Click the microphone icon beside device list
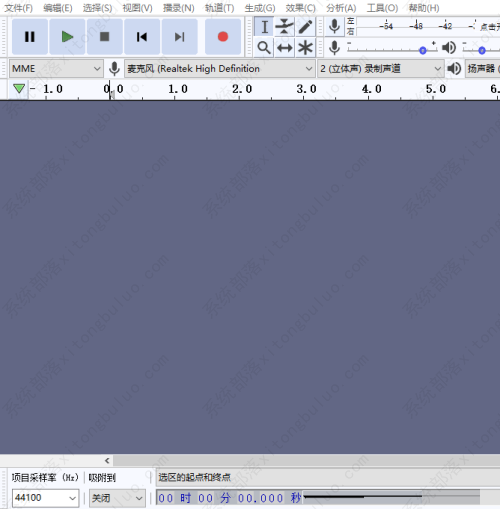 (114, 69)
